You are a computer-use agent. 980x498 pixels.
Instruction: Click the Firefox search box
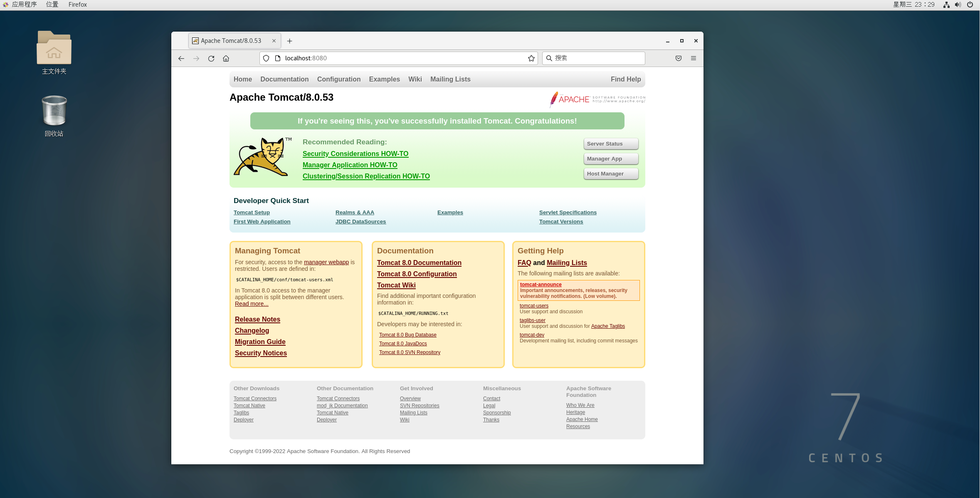(x=594, y=58)
